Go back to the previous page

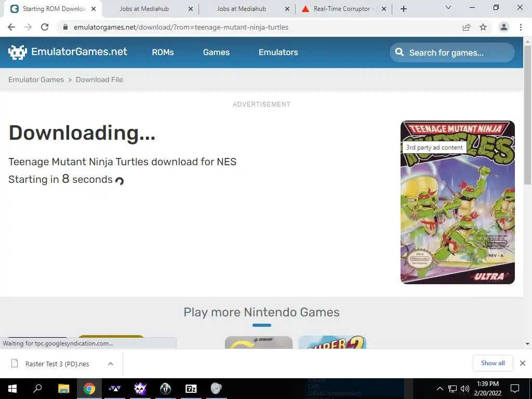pyautogui.click(x=11, y=27)
